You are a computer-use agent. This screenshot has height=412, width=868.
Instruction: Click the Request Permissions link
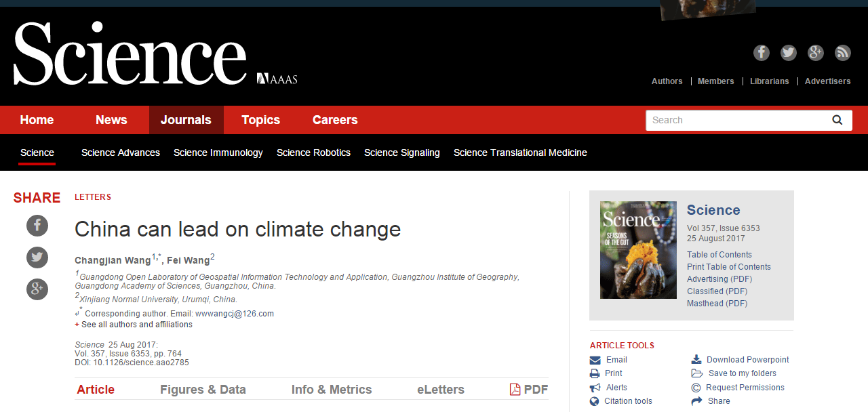[x=745, y=388]
